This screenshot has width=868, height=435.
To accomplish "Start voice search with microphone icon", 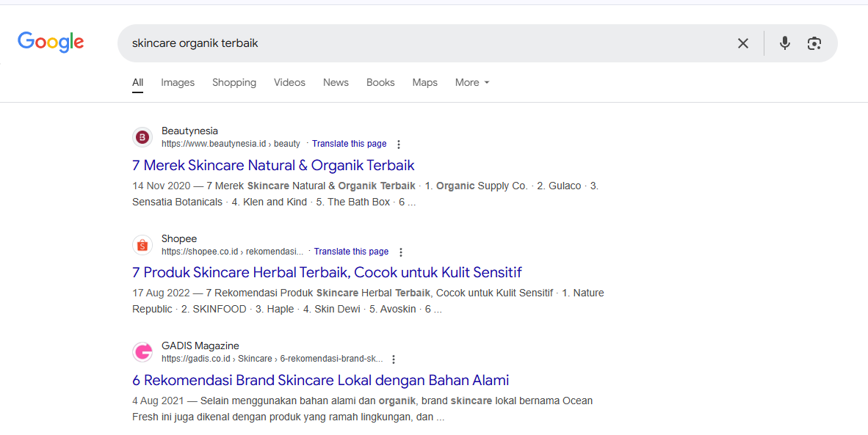I will (784, 43).
